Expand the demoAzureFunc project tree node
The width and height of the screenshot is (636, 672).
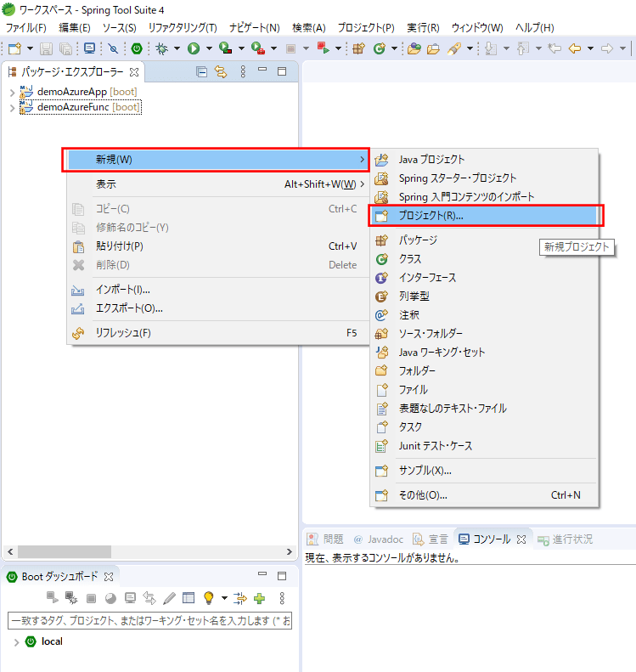[x=12, y=107]
